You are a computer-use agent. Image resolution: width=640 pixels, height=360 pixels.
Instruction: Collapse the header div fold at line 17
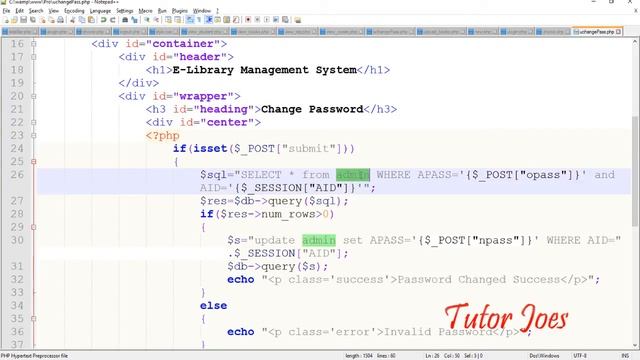click(x=33, y=57)
